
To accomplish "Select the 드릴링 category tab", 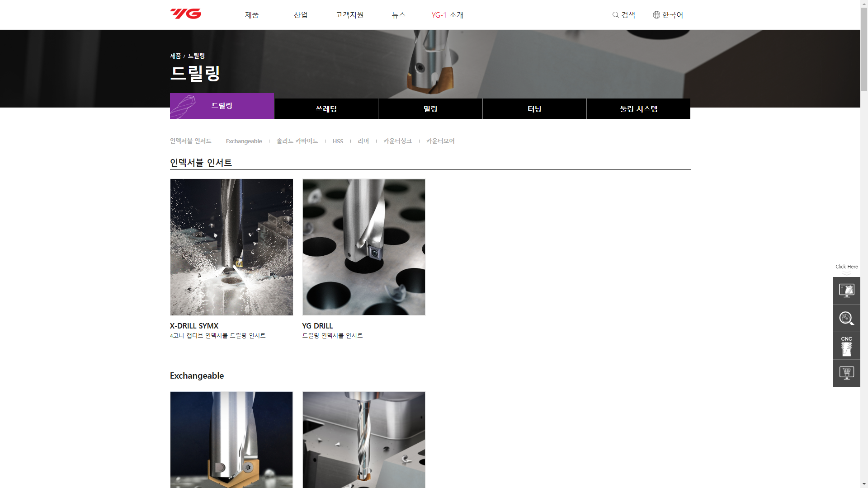I will click(x=222, y=106).
